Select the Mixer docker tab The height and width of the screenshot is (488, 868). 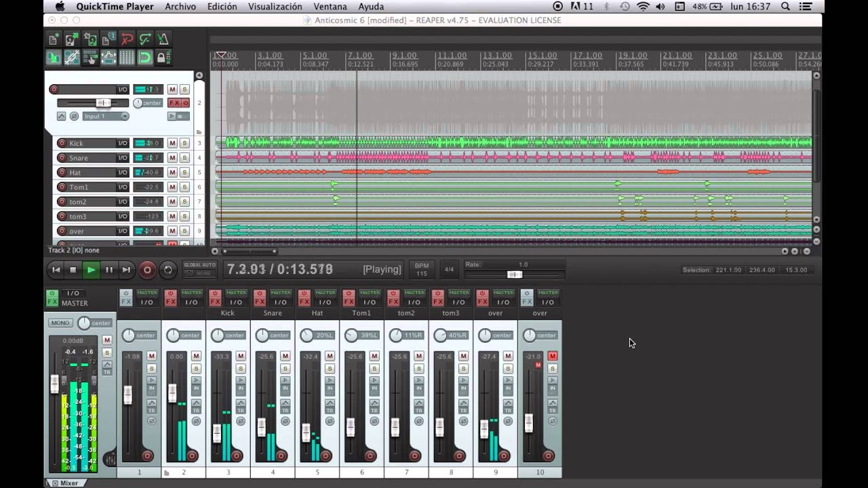(65, 483)
